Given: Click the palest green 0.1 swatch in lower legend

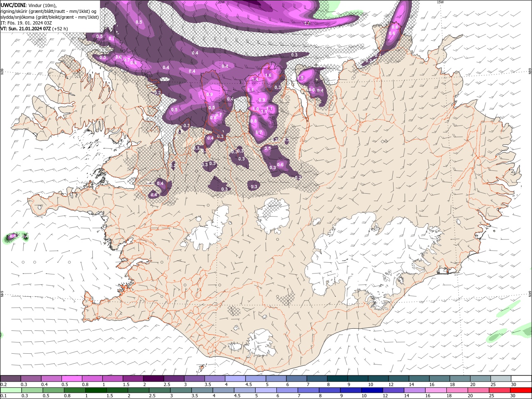Looking at the screenshot, I should point(11,390).
